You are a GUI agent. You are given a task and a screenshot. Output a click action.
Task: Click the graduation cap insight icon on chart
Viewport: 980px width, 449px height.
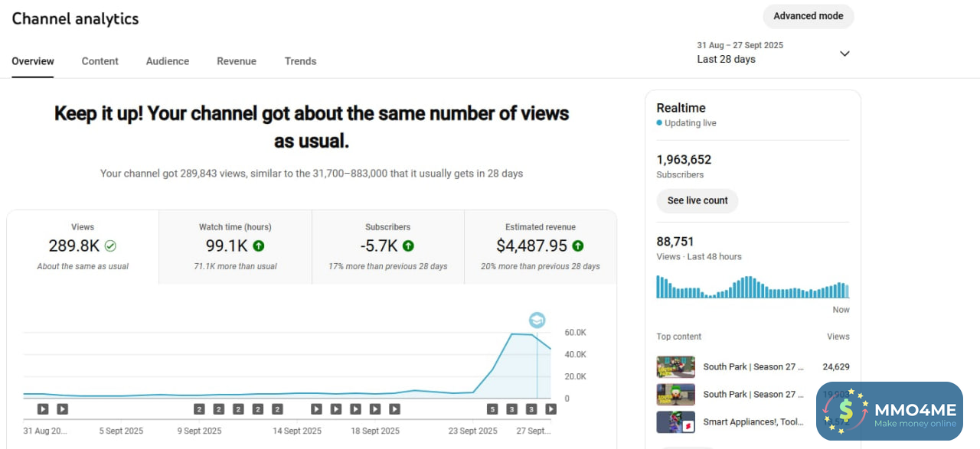[x=537, y=320]
